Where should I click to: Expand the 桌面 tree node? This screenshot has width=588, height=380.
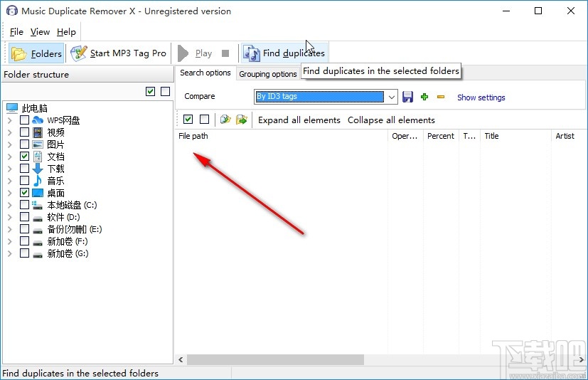click(10, 193)
